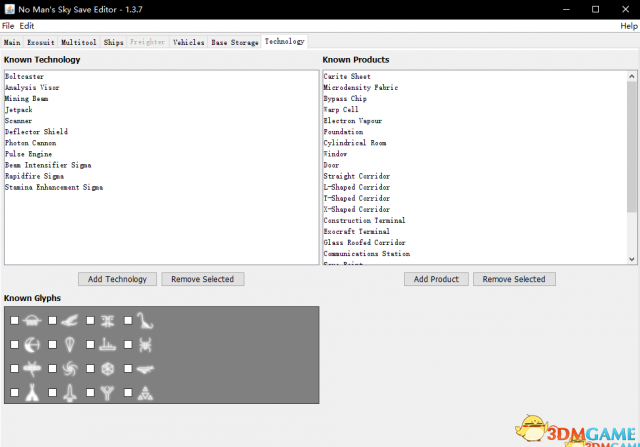Select Carite Sheet in Known Products

tap(475, 76)
